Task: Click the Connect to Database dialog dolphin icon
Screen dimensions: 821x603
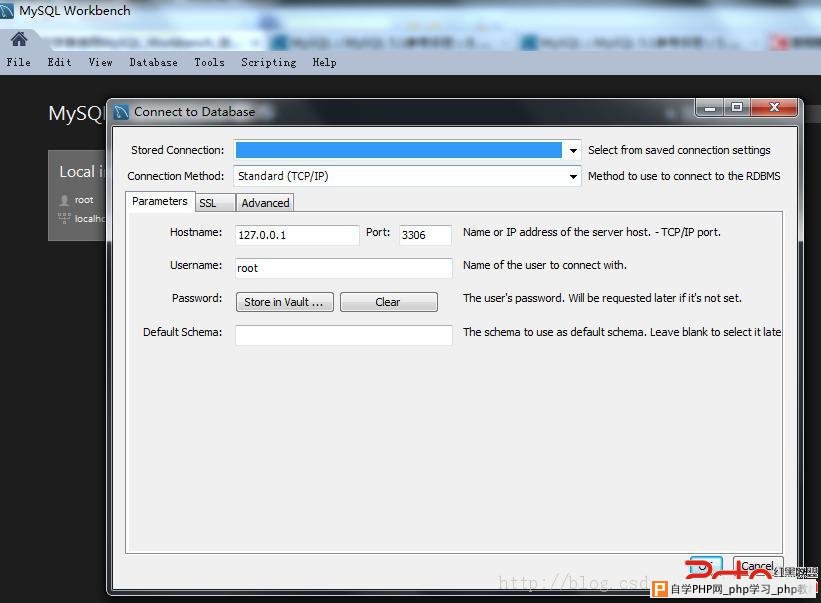Action: click(x=121, y=112)
